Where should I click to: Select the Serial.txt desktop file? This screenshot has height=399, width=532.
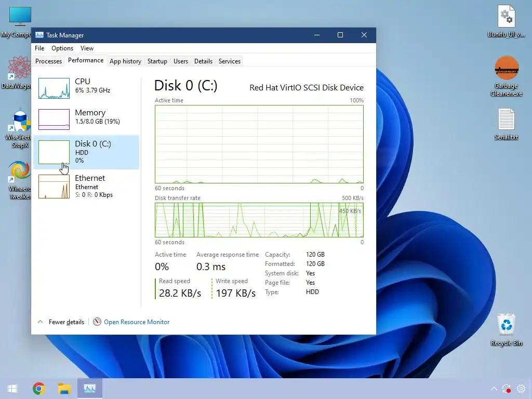pos(506,124)
